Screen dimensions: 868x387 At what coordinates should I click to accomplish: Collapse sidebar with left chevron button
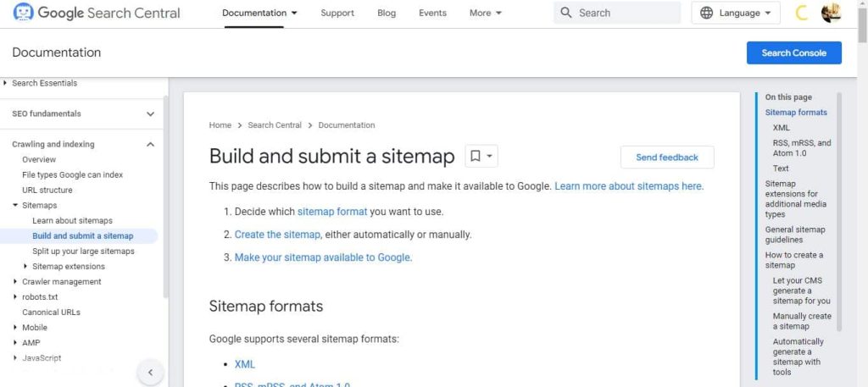pos(150,372)
